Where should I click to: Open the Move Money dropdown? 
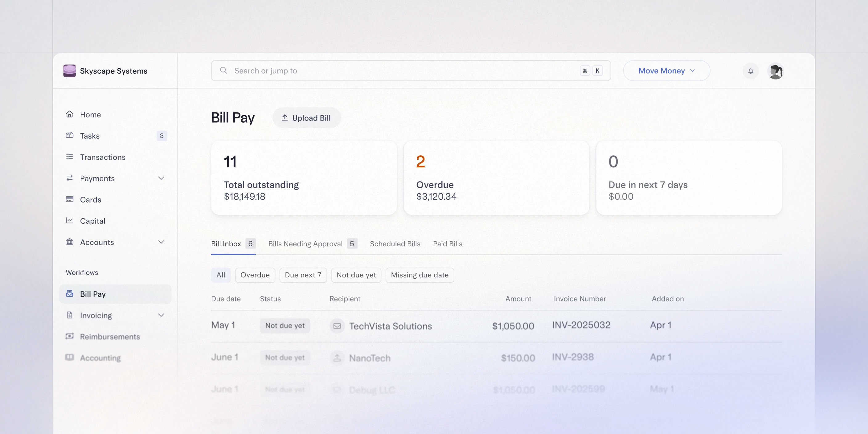(666, 70)
